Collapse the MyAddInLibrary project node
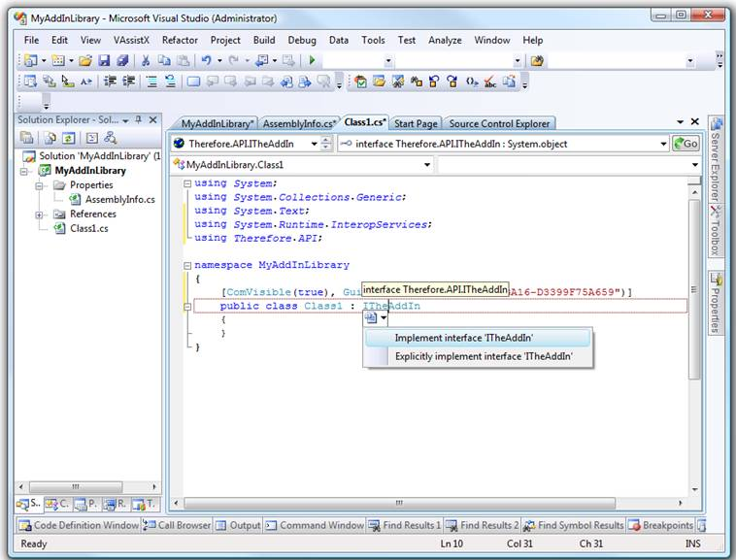Viewport: 736px width, 560px height. [23, 172]
